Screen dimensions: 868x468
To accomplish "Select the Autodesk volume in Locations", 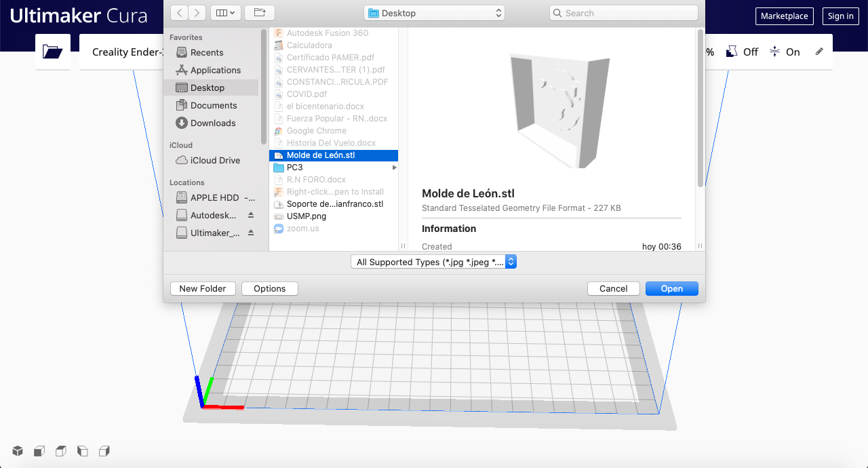I will tap(206, 215).
